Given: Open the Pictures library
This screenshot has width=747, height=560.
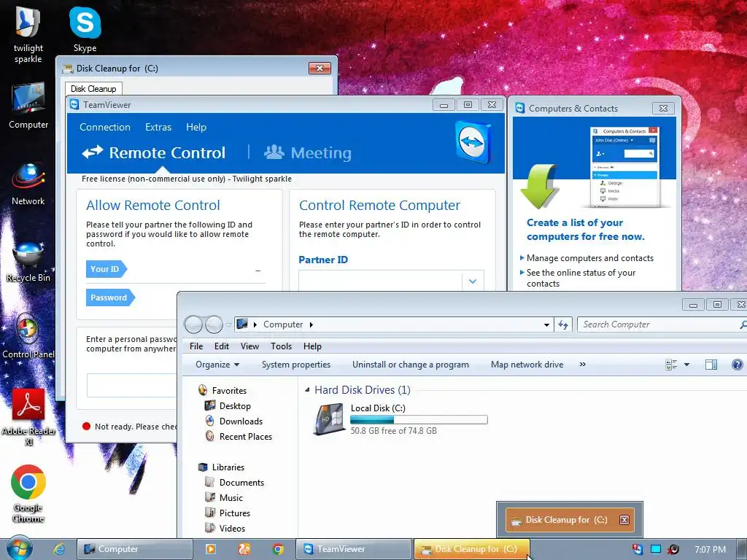Looking at the screenshot, I should click(x=228, y=513).
